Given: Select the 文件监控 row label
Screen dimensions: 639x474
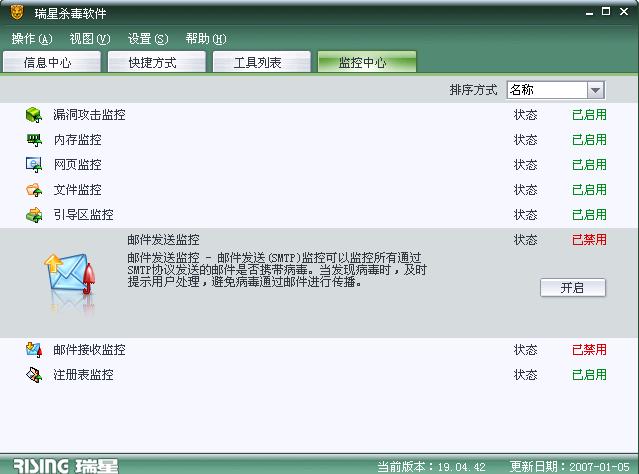Looking at the screenshot, I should (x=77, y=190).
